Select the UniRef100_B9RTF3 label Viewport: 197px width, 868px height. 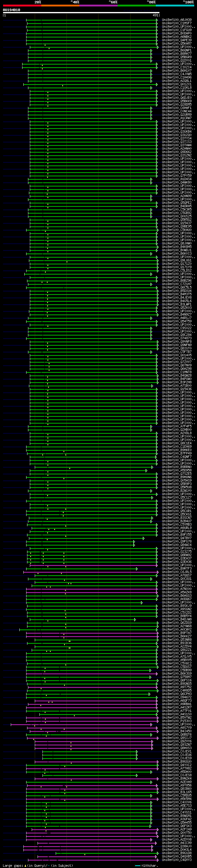(177, 568)
